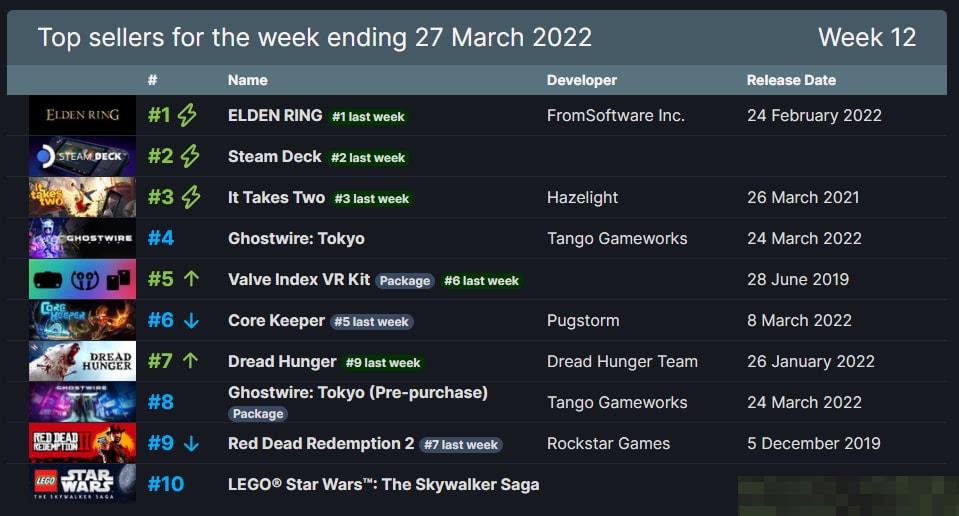Sort by the Release Date column header

tap(791, 80)
